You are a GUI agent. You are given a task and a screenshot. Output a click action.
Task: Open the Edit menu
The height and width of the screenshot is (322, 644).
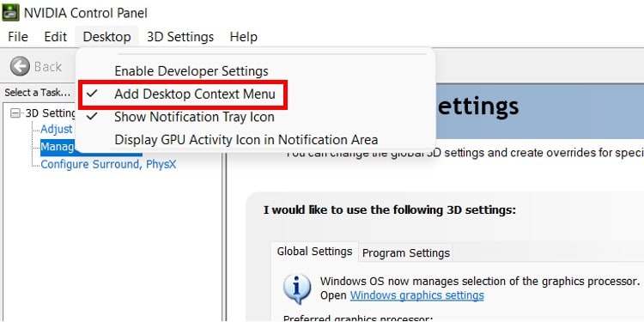(56, 37)
